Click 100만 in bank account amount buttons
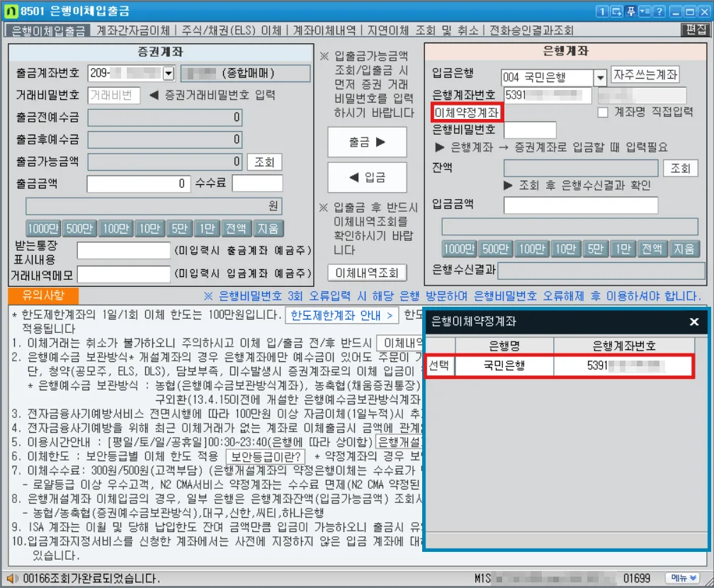The height and width of the screenshot is (588, 714). (x=532, y=249)
